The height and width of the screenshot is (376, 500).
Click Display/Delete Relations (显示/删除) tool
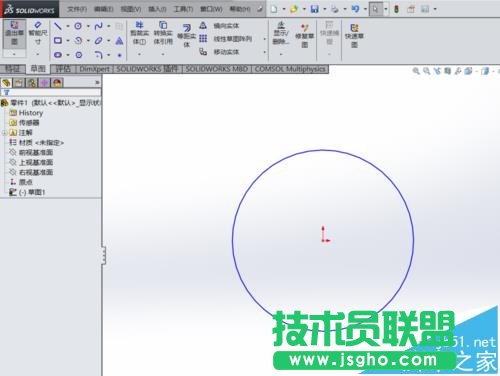281,33
